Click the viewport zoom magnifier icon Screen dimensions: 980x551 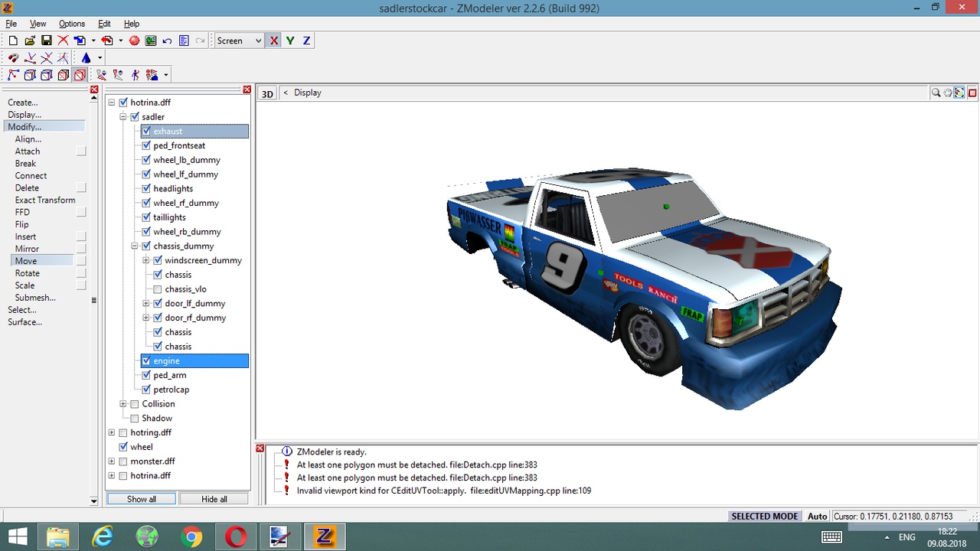[x=936, y=93]
